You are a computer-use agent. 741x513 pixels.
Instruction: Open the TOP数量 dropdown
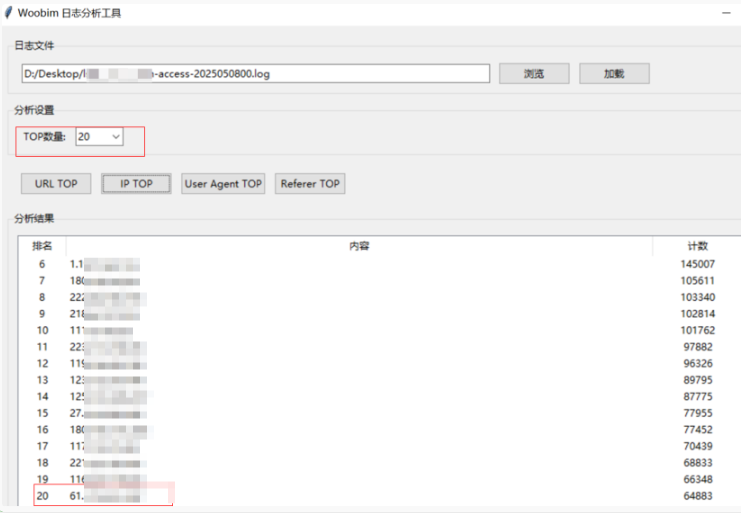pos(100,137)
